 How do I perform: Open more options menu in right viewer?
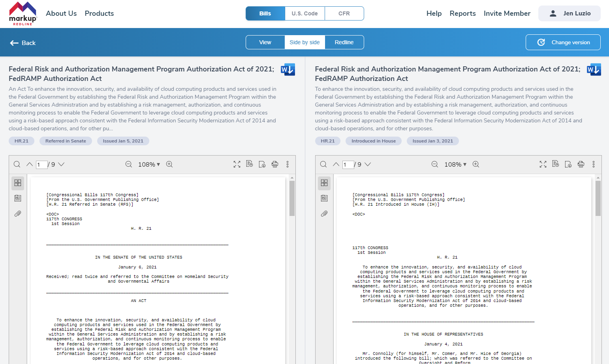click(594, 164)
